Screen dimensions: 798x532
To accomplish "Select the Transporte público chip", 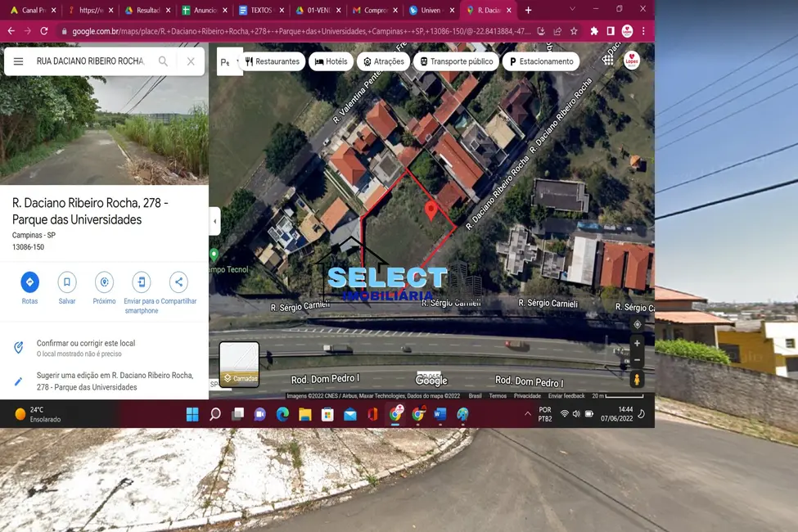I will 457,61.
